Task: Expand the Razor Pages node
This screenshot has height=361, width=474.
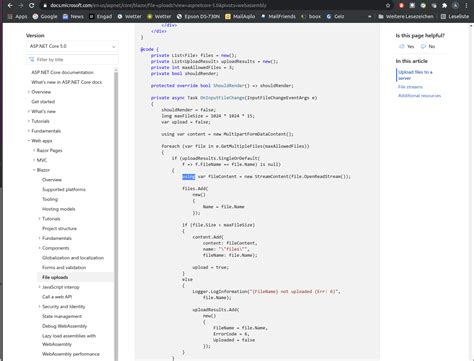Action: (34, 150)
